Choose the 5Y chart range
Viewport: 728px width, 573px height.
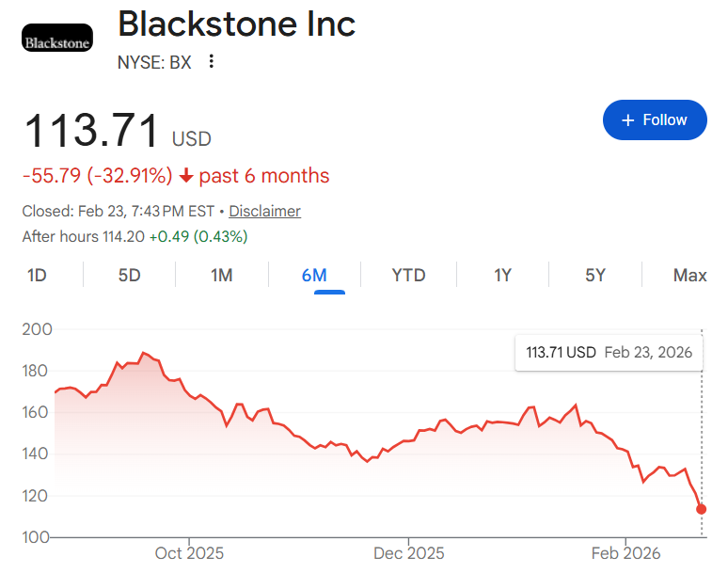tap(595, 276)
